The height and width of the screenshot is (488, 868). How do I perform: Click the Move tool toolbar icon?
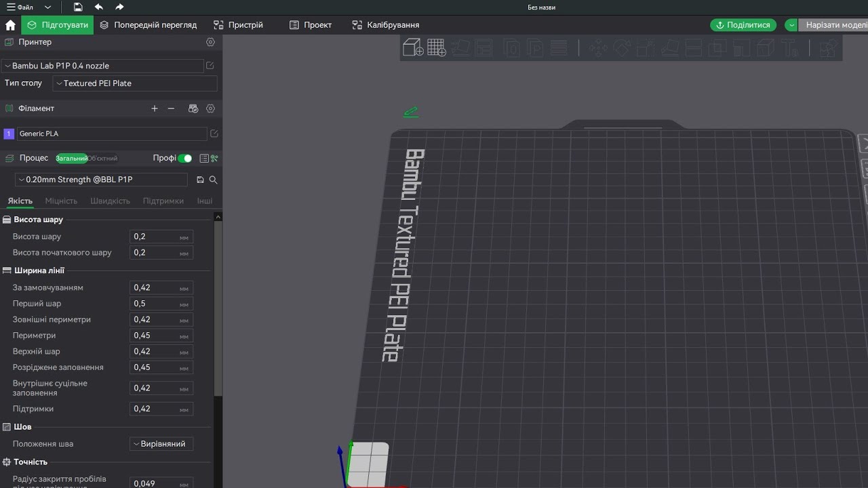597,48
